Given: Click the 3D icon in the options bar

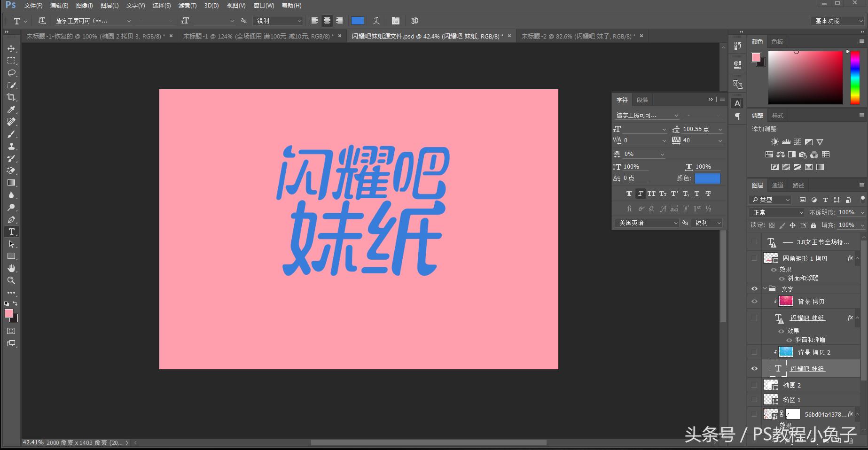Looking at the screenshot, I should click(x=414, y=21).
